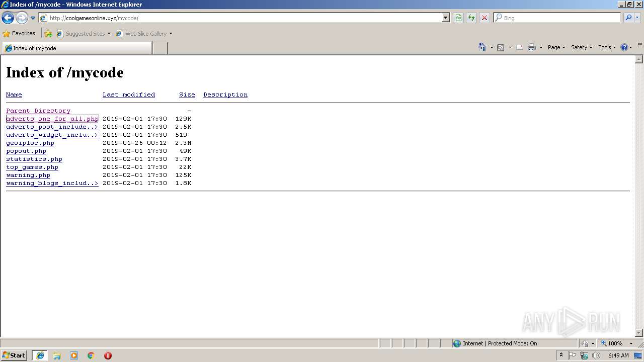644x362 pixels.
Task: Click the Bing search box
Action: click(x=557, y=18)
